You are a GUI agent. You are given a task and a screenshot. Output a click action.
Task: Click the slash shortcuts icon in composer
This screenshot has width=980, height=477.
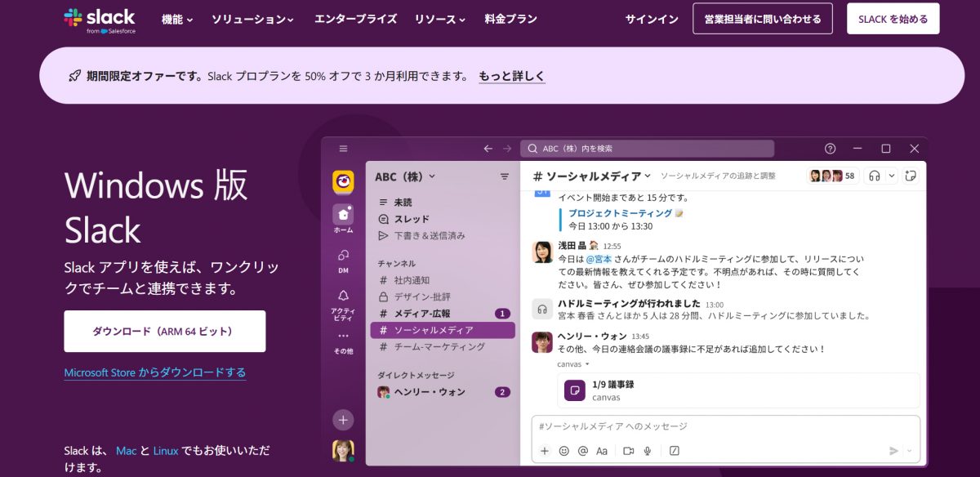pyautogui.click(x=675, y=451)
